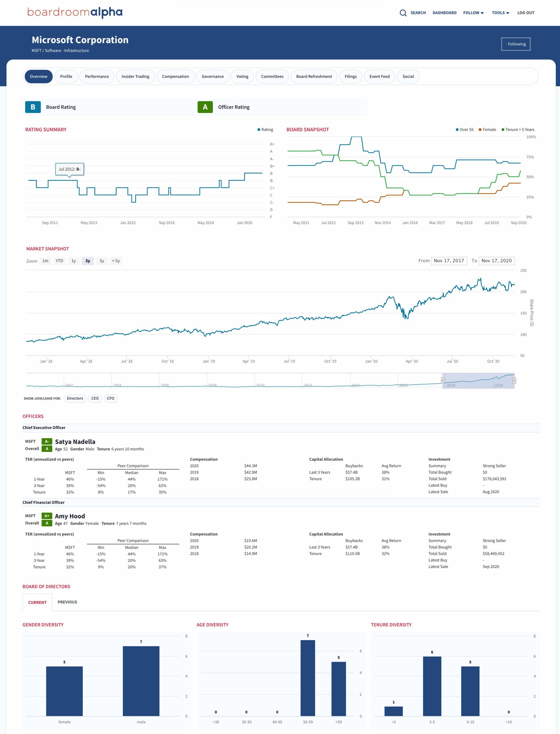Open the Social tab
Viewport: 560px width, 734px height.
pos(408,76)
